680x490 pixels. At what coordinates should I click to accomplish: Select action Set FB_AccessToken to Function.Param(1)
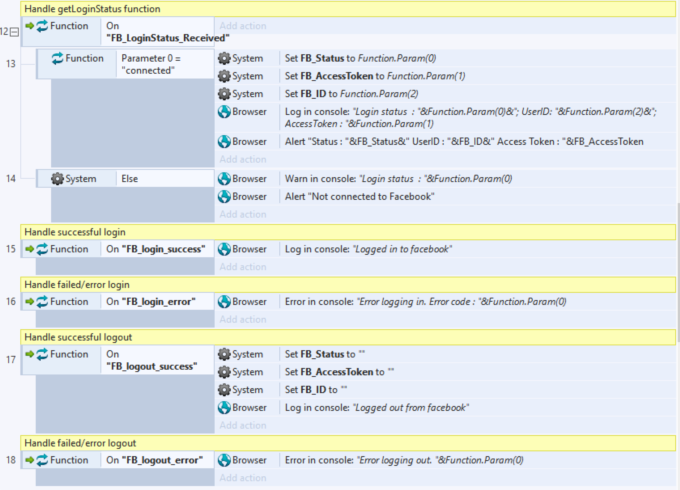tap(375, 76)
